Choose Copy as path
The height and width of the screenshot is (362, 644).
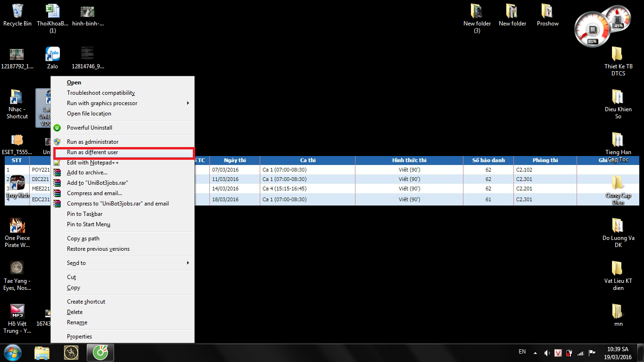123,239
